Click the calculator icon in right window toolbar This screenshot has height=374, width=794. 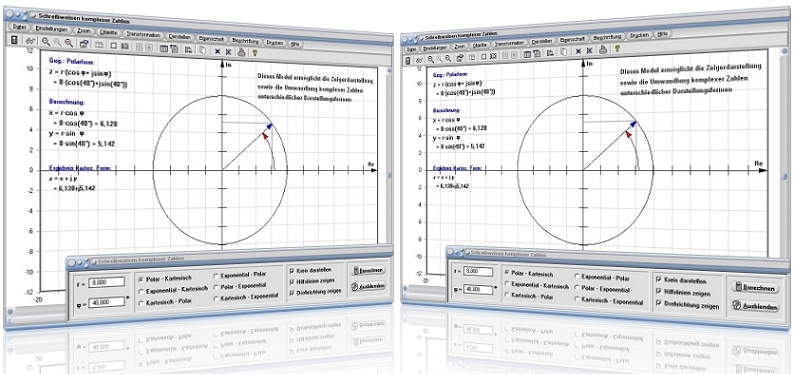pyautogui.click(x=408, y=61)
